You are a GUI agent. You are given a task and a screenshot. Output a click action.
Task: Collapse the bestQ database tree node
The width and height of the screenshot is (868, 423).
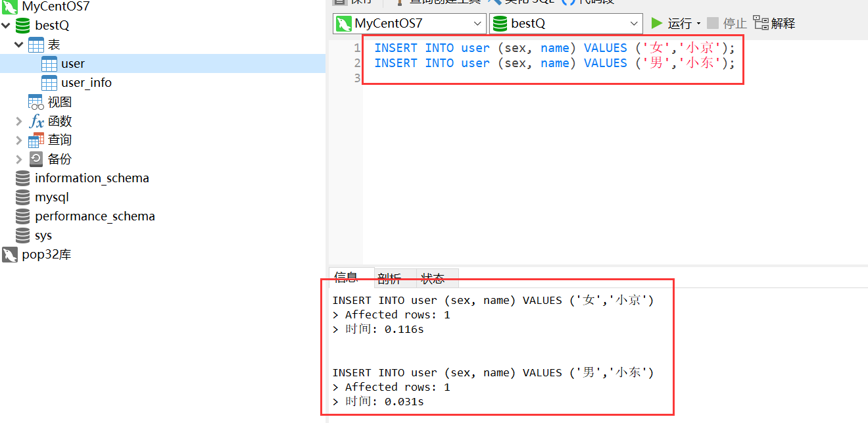coord(6,26)
